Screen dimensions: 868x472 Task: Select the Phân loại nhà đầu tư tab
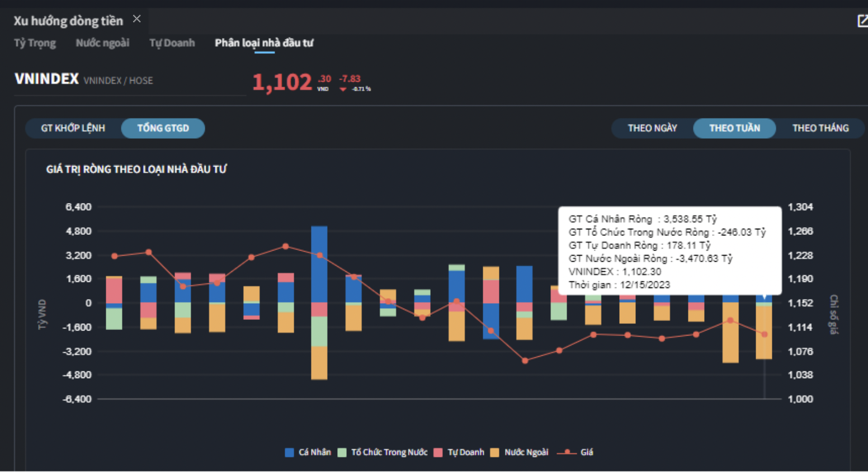point(264,43)
